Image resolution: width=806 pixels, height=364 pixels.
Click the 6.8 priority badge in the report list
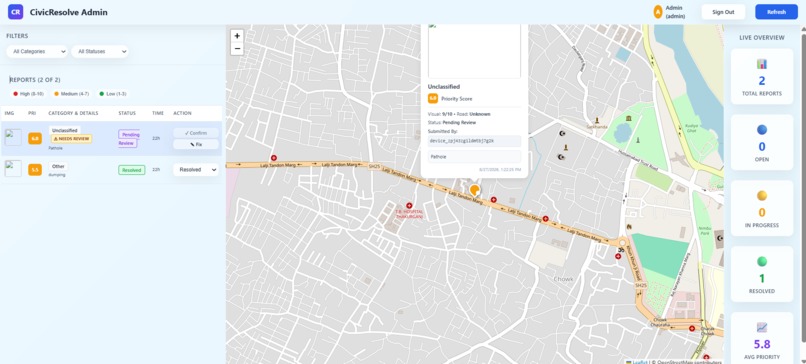[35, 138]
